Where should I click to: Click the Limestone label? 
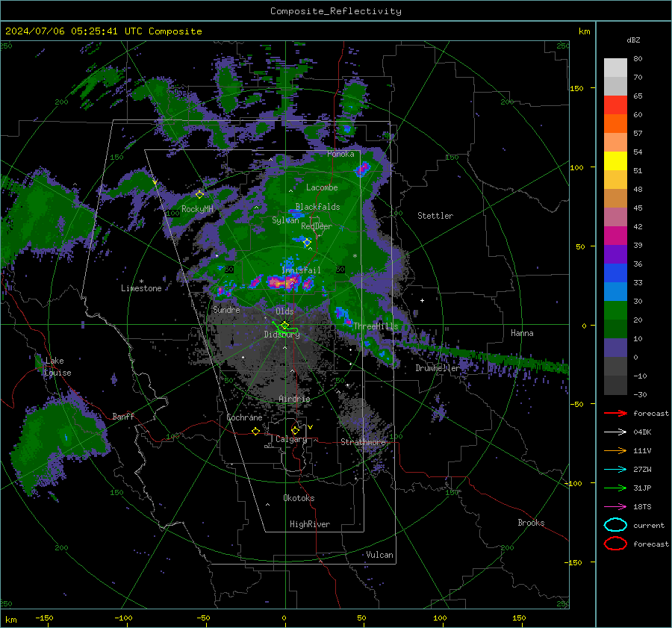[141, 288]
